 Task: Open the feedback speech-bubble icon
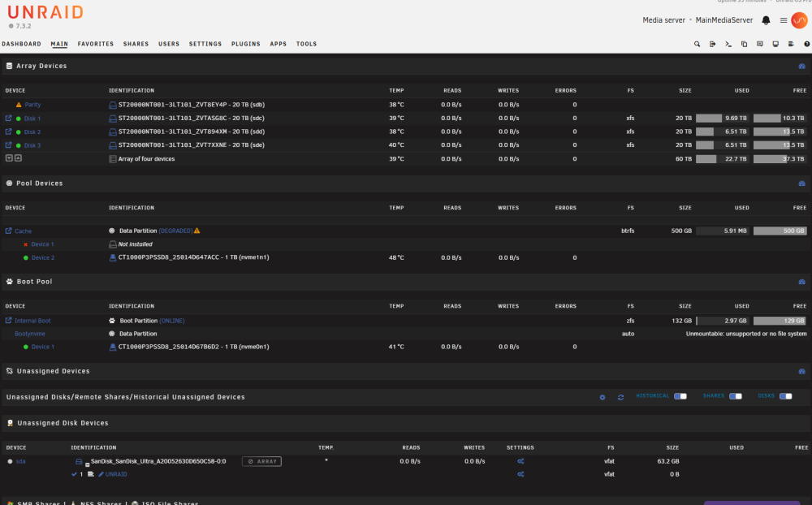tap(760, 44)
